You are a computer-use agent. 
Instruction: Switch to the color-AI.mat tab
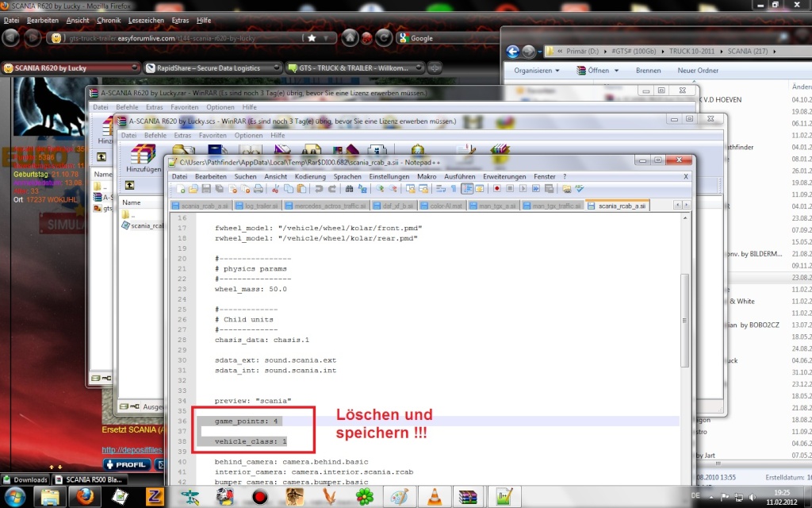pyautogui.click(x=442, y=206)
